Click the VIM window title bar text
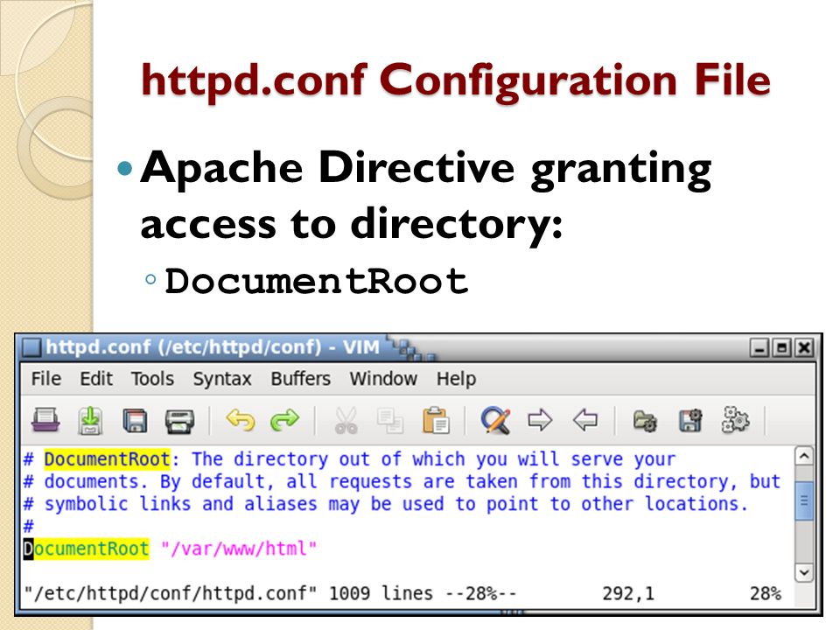Viewport: 840px width, 630px height. [213, 347]
